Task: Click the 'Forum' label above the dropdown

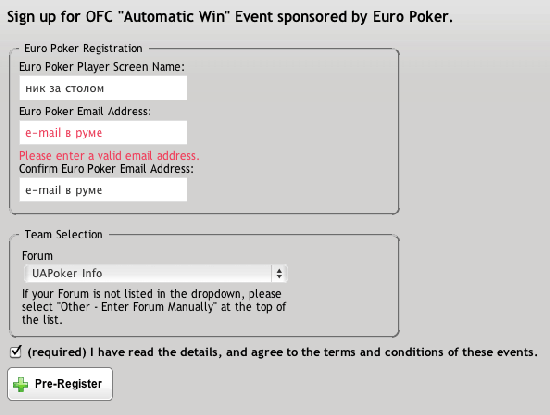Action: [37, 256]
